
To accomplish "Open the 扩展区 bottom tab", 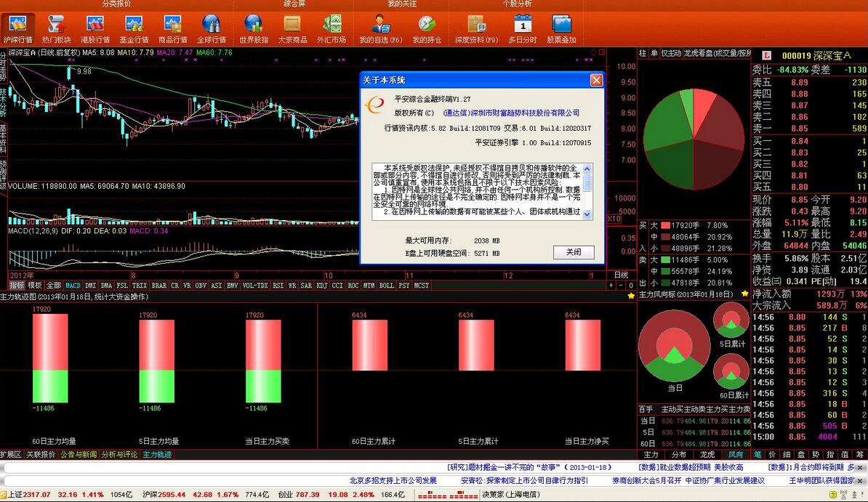I will [x=11, y=454].
